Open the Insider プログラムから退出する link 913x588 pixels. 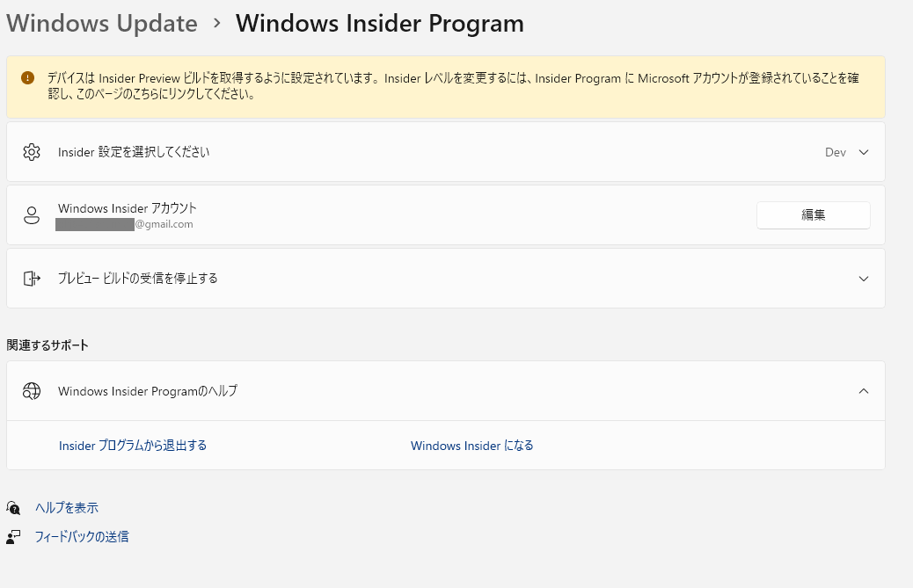(133, 446)
